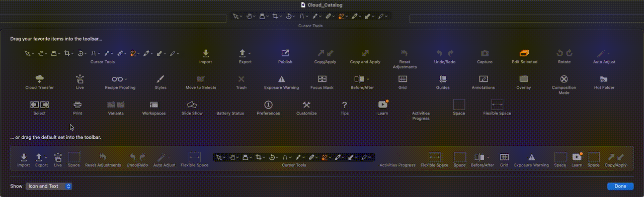Select the Styles brush icon
Viewport: 644px width, 197px height.
[x=160, y=79]
